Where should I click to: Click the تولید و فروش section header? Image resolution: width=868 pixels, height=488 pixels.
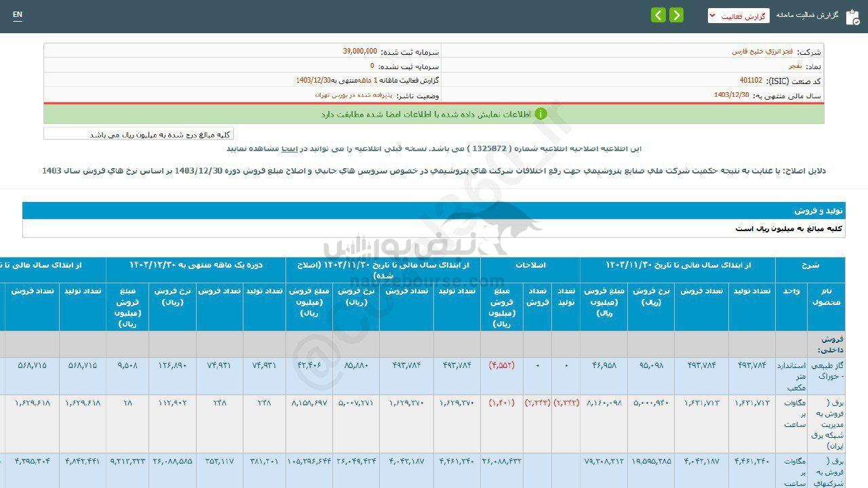(818, 211)
